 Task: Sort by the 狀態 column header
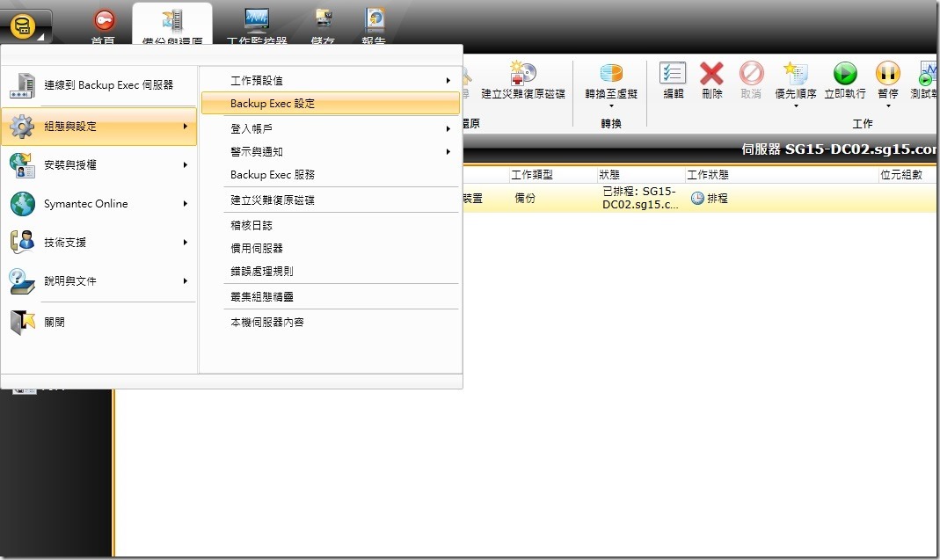pos(641,174)
